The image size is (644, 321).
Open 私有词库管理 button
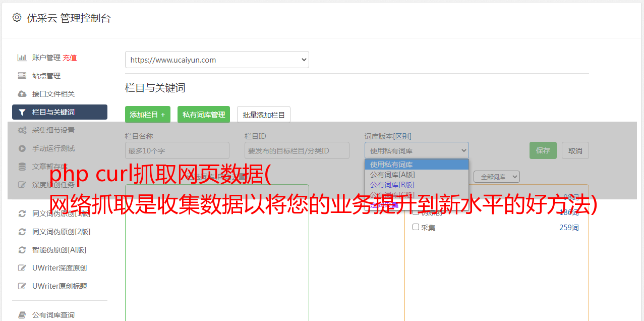tap(204, 115)
